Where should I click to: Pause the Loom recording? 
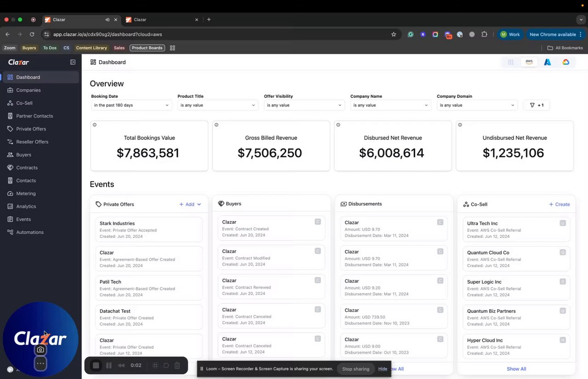(109, 366)
